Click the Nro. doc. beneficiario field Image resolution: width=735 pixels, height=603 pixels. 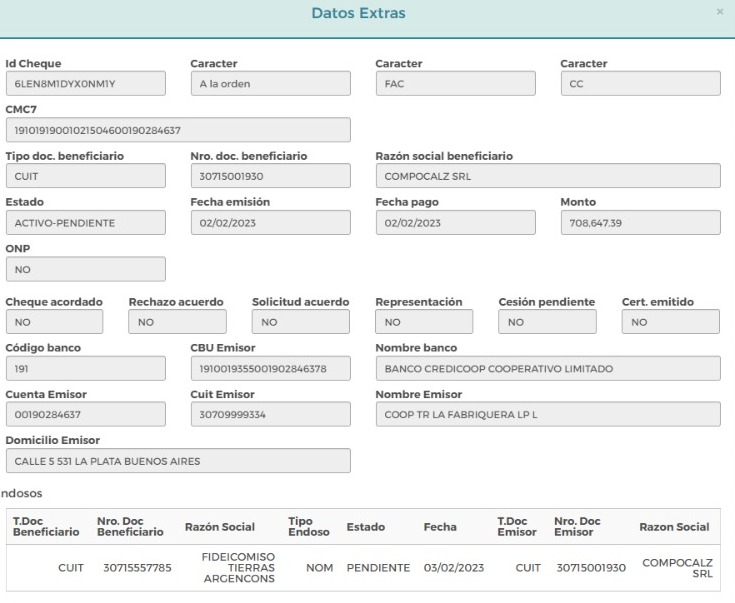(x=270, y=176)
